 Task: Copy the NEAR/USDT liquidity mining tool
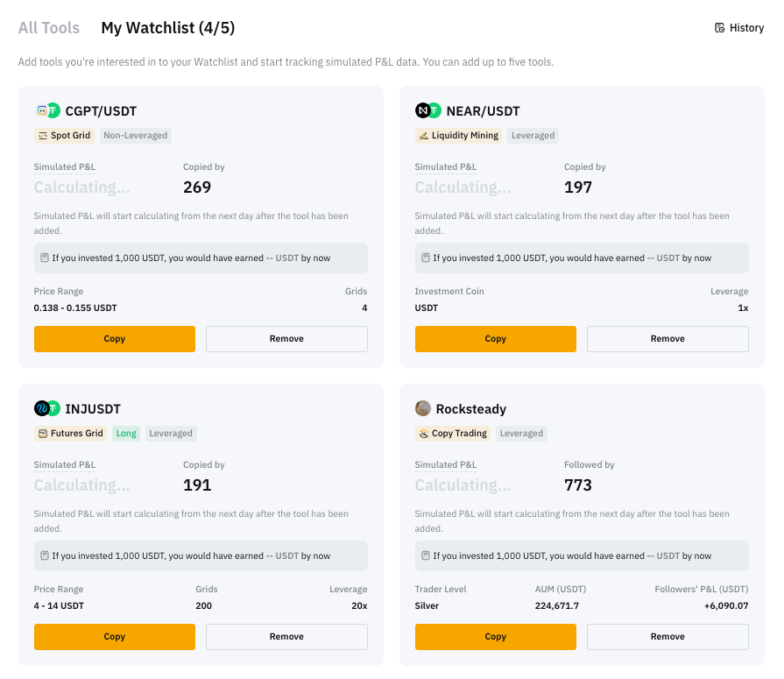[495, 339]
